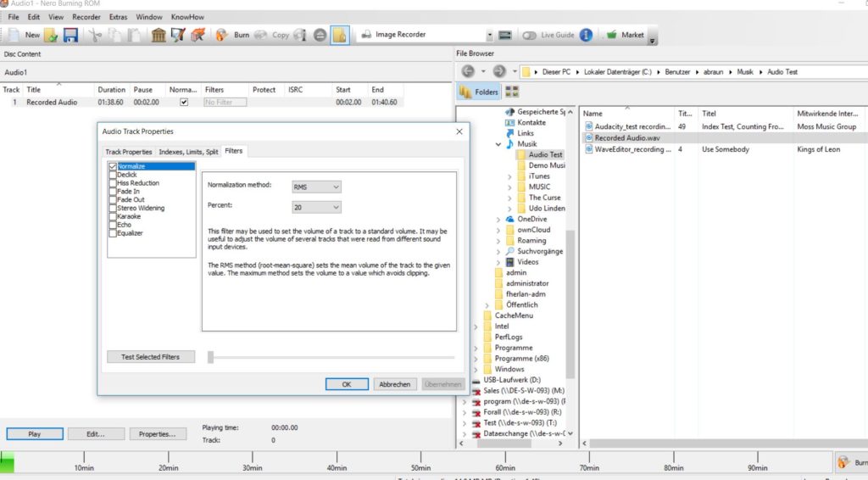Click the New compilation document icon
This screenshot has width=868, height=480.
[14, 35]
